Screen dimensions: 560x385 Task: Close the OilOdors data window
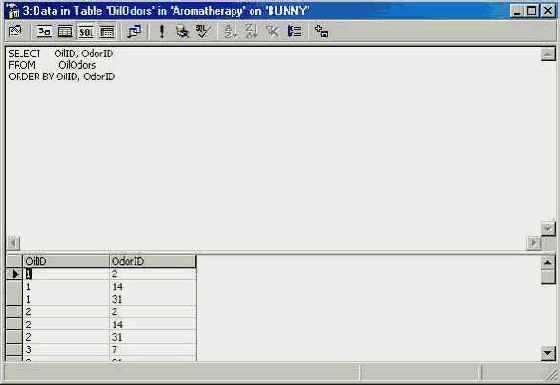pos(548,11)
